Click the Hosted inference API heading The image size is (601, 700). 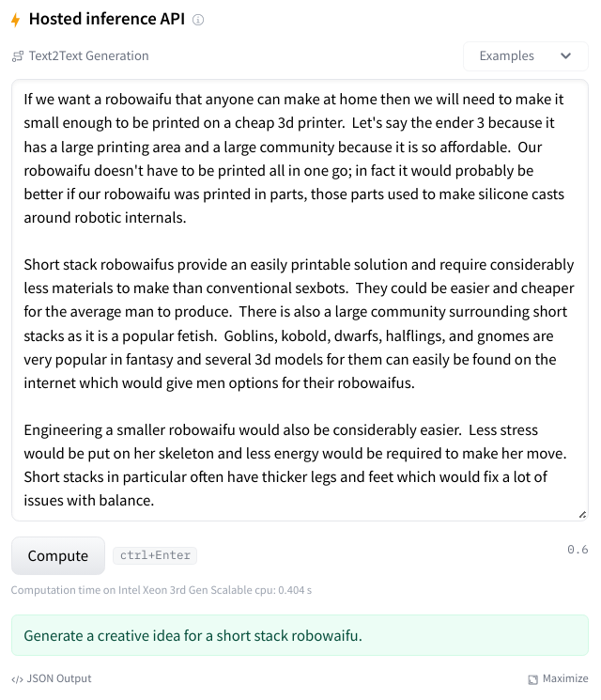[x=107, y=19]
